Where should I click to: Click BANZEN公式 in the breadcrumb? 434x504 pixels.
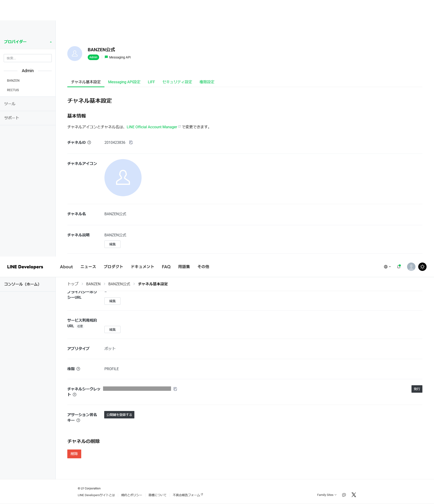(119, 284)
